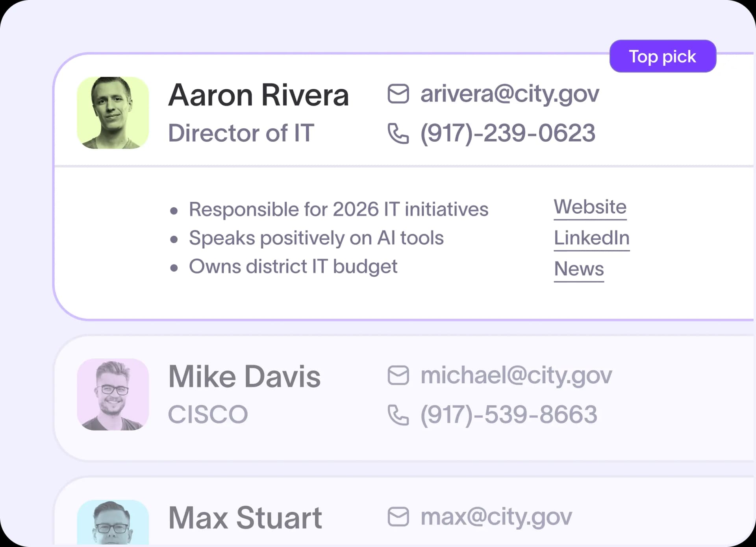Viewport: 756px width, 547px height.
Task: Click the Director of IT title
Action: pos(241,133)
